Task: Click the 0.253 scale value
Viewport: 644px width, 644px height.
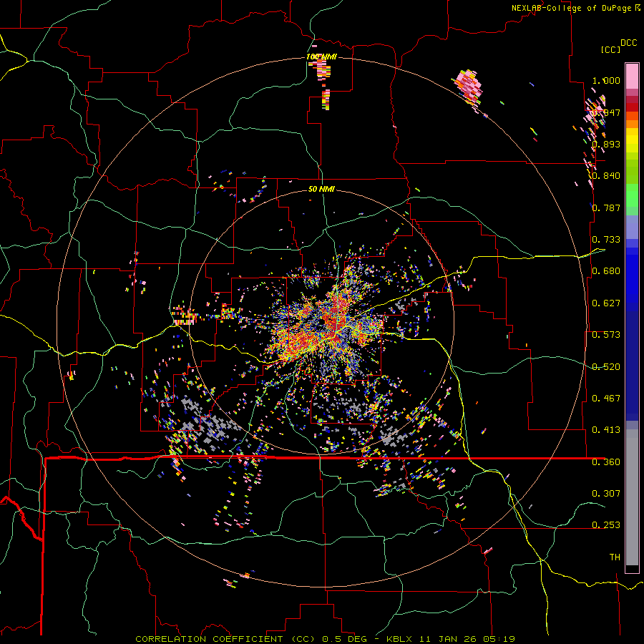Action: (x=606, y=525)
